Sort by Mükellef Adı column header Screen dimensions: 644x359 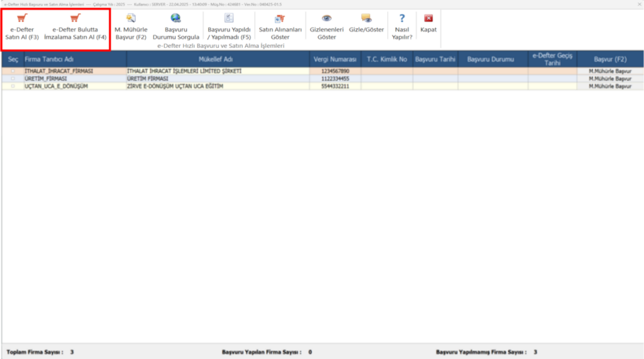pyautogui.click(x=218, y=59)
